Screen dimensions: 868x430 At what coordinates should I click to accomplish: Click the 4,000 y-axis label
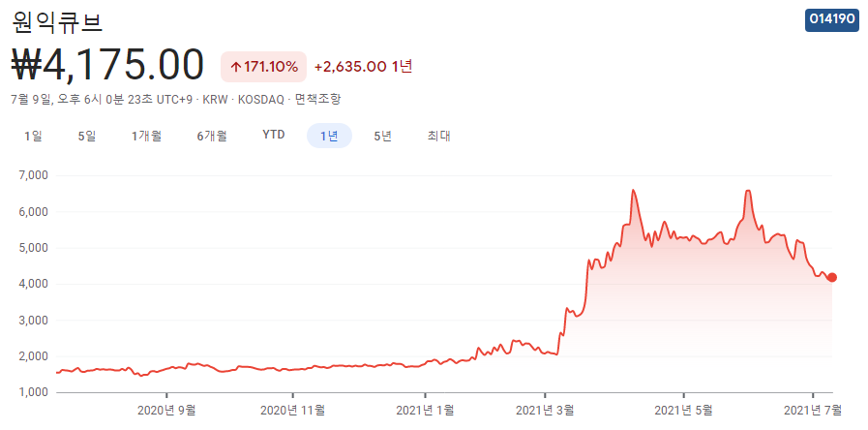(x=34, y=285)
